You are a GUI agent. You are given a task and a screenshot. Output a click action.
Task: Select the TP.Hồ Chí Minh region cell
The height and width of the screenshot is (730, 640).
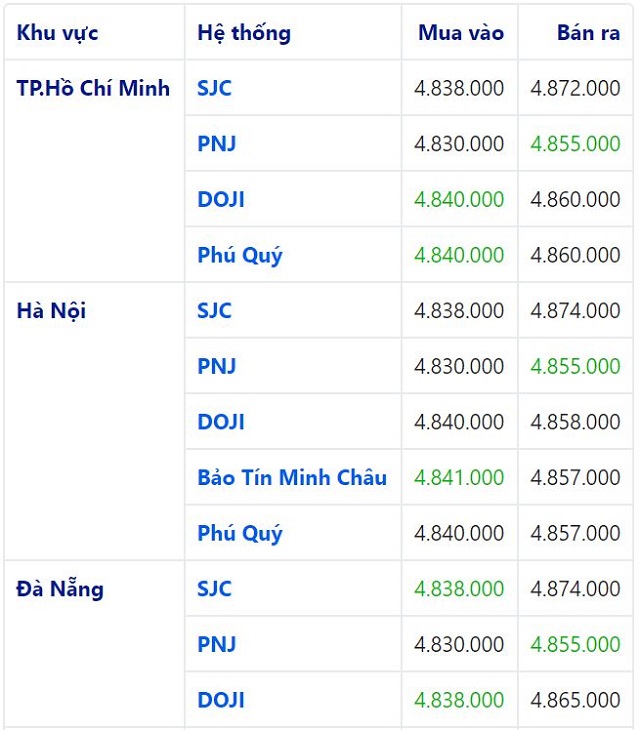coord(93,88)
